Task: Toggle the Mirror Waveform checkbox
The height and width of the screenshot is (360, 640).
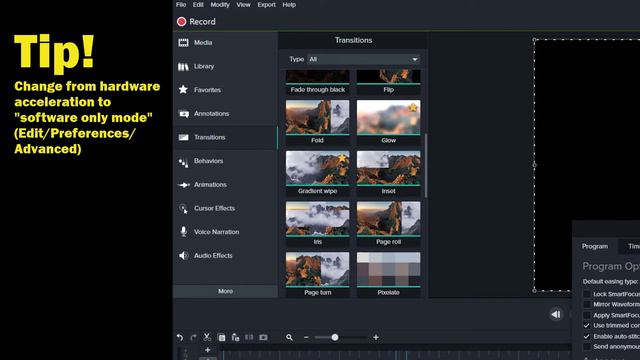Action: coord(587,304)
